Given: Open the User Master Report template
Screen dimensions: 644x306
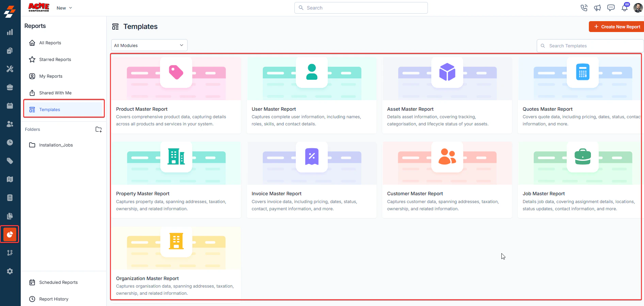Looking at the screenshot, I should 312,95.
